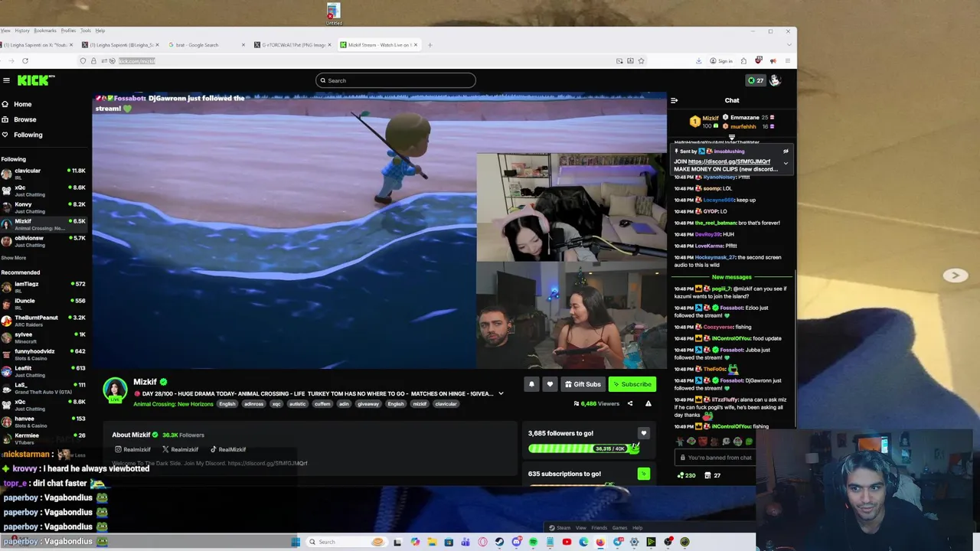This screenshot has height=551, width=980.
Task: Click the giveaway tag
Action: tap(368, 404)
